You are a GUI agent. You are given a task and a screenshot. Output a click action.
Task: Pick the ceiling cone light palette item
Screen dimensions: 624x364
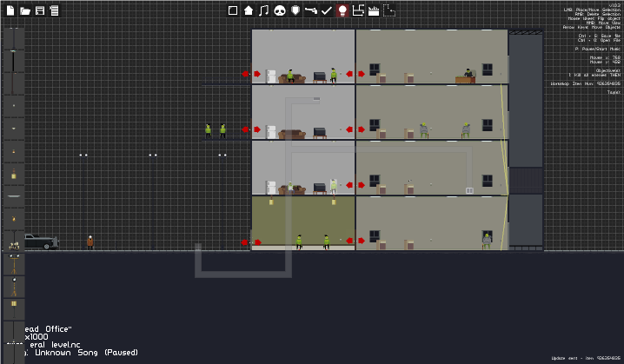tap(14, 129)
